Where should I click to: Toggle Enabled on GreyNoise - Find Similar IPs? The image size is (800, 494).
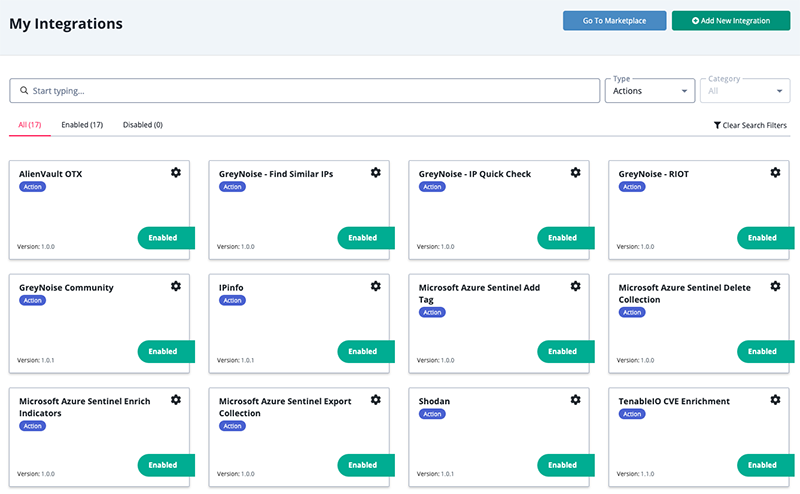pos(366,238)
